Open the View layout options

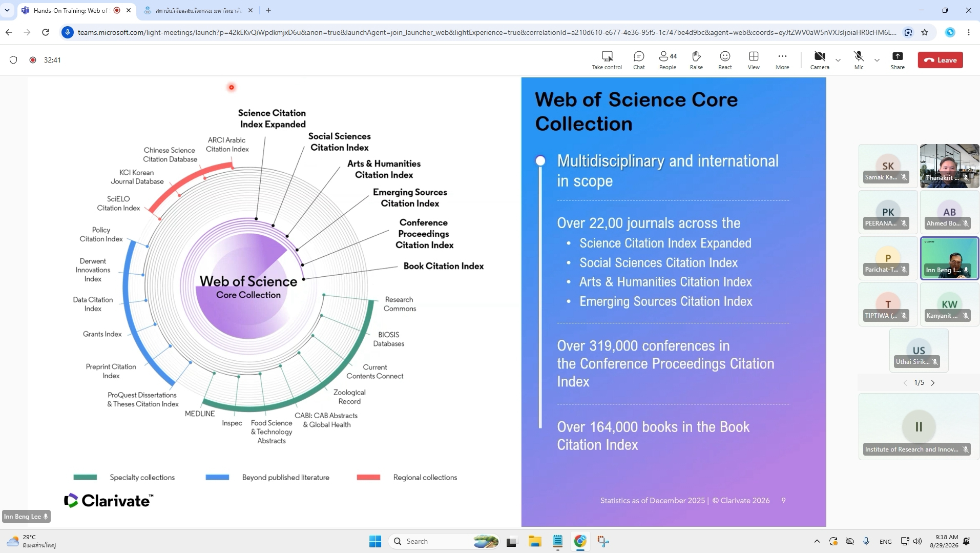pos(754,59)
